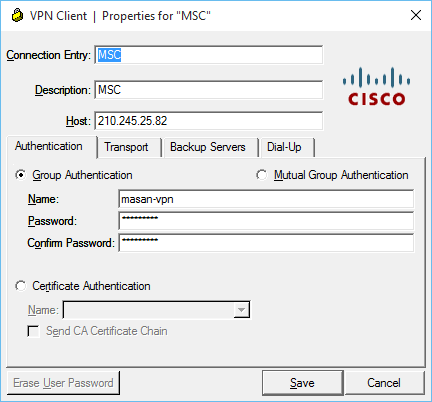Click the group Name field masan-vpn

266,199
